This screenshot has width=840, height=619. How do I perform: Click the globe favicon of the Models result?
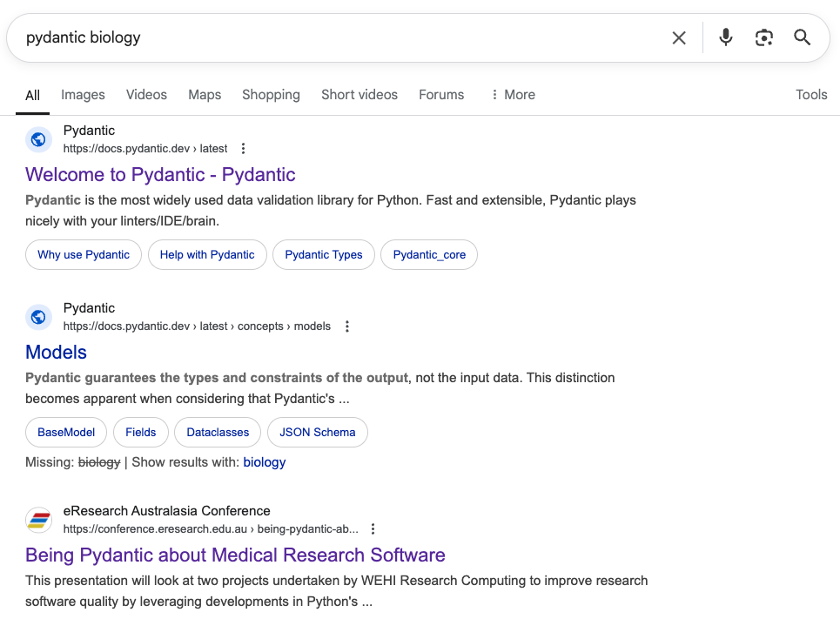click(38, 317)
